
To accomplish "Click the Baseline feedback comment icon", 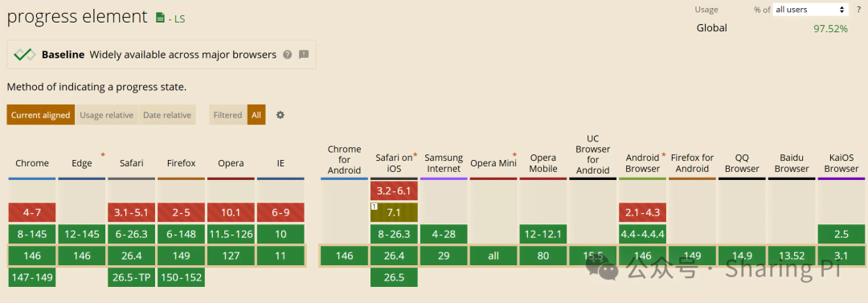I will 303,55.
